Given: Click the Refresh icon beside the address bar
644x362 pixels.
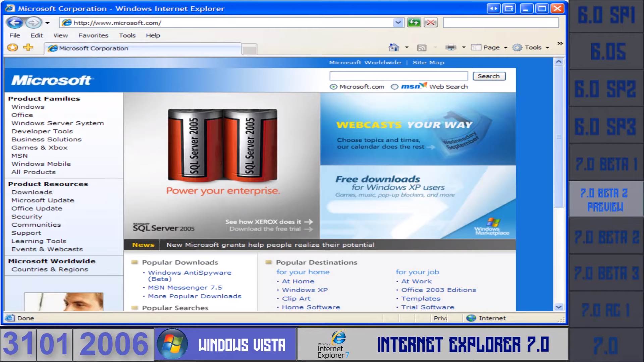Looking at the screenshot, I should (x=414, y=22).
